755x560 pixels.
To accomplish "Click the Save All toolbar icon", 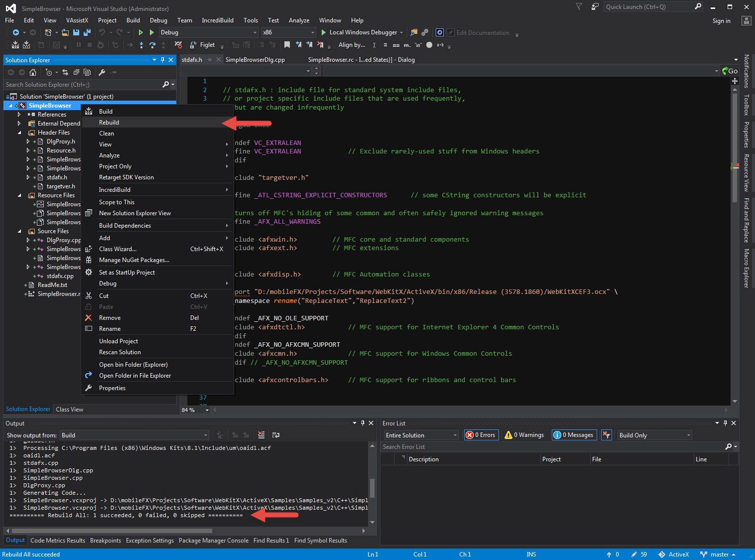I will click(x=87, y=32).
